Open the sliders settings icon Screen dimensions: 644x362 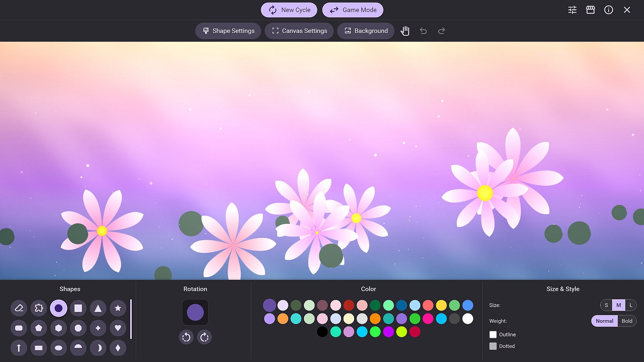coord(572,10)
